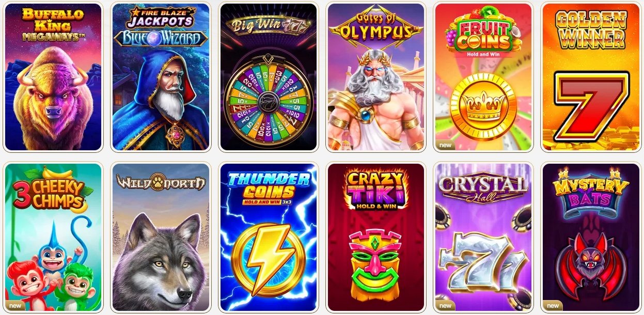This screenshot has height=315, width=644.
Task: Open the Golden Winner slot game
Action: [590, 77]
